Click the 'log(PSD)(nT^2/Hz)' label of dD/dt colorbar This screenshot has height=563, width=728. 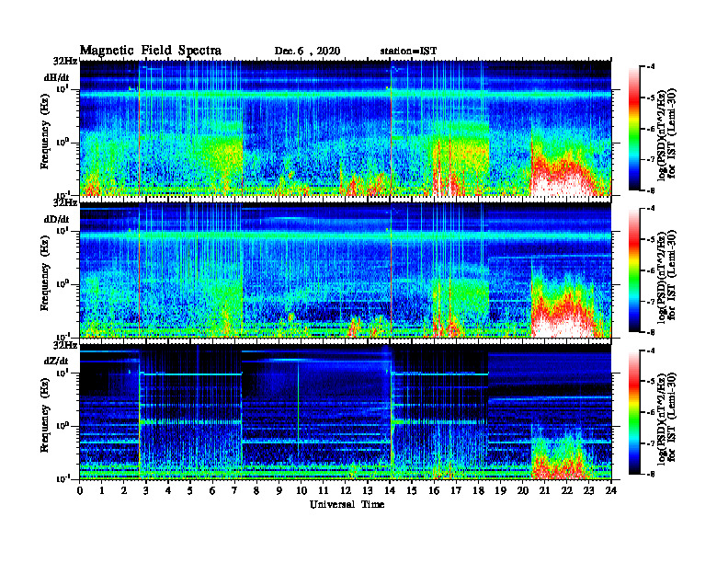click(x=663, y=275)
